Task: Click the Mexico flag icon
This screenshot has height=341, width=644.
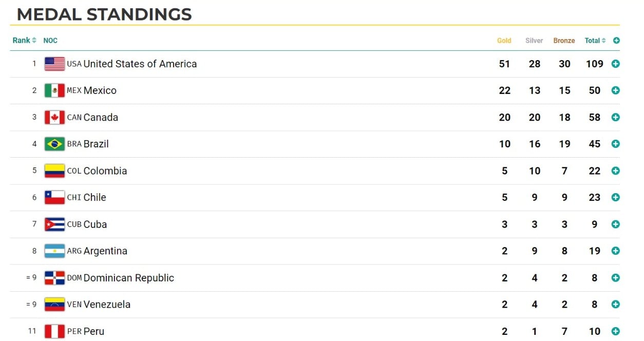Action: [54, 90]
